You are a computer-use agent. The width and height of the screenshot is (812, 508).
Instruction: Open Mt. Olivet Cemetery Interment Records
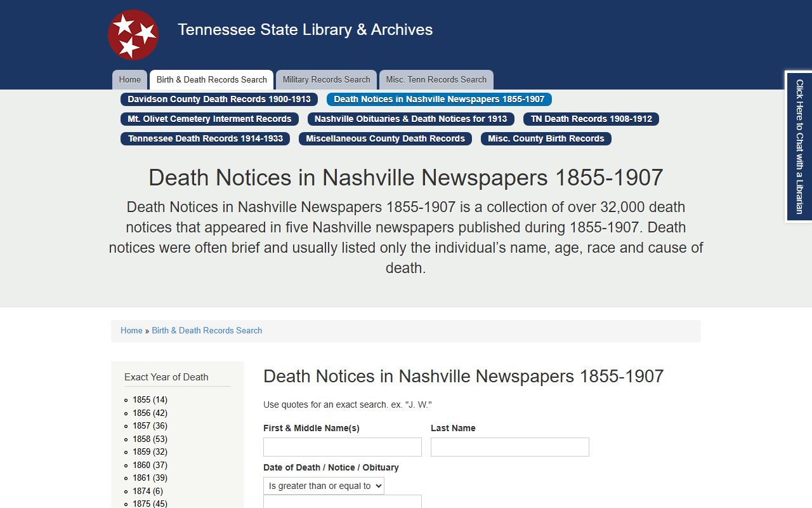209,119
